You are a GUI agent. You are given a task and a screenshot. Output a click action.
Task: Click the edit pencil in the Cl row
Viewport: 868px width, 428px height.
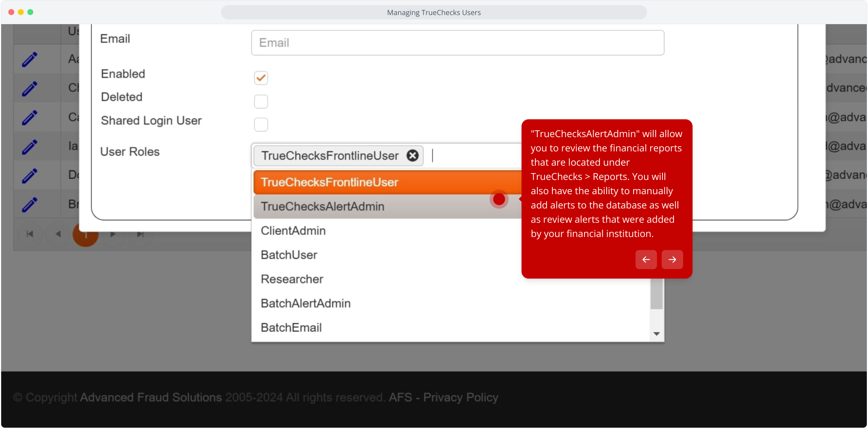click(30, 89)
